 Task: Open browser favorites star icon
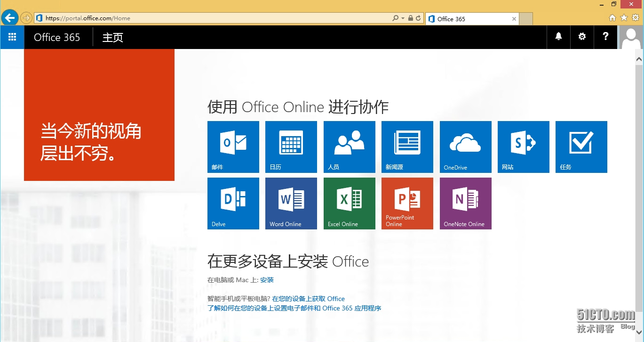(x=624, y=18)
